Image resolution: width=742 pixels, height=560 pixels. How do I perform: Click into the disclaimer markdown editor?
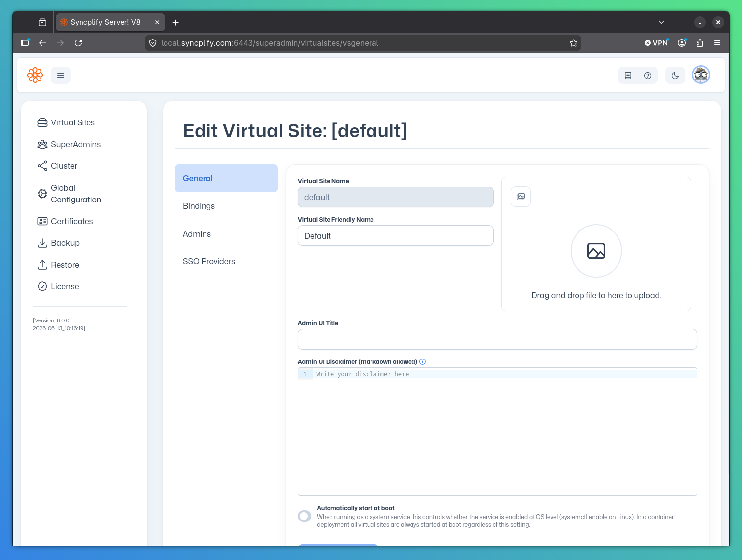[x=497, y=432]
